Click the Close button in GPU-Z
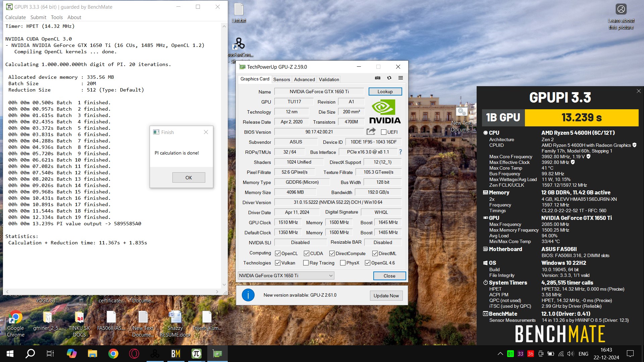 pyautogui.click(x=389, y=276)
